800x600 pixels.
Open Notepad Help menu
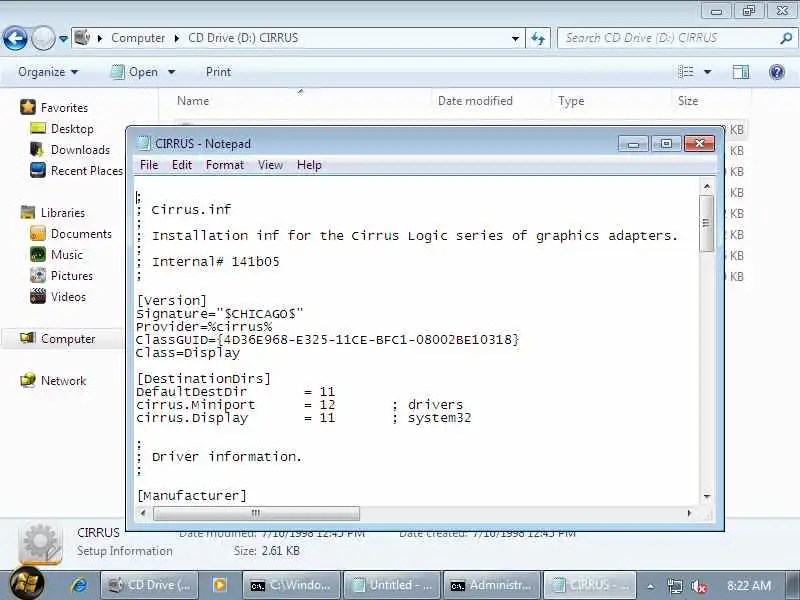pos(309,165)
